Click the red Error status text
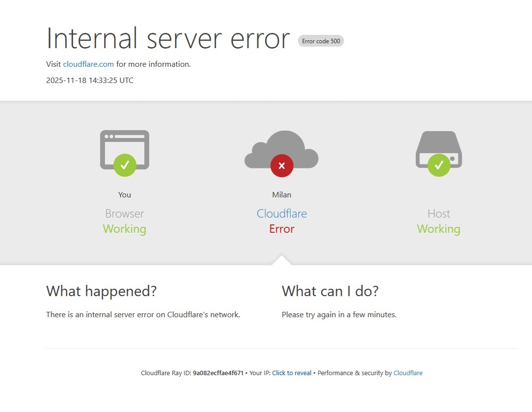Screen dimensions: 532x412 point(282,229)
